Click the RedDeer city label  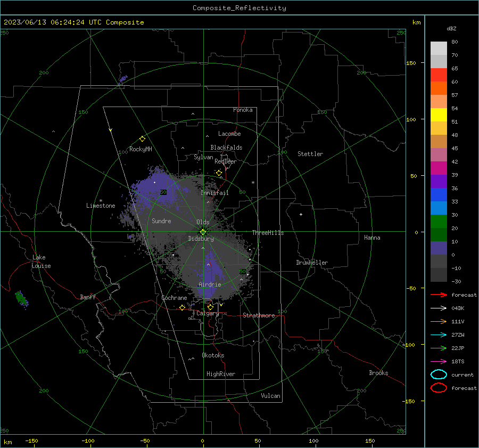pyautogui.click(x=226, y=161)
